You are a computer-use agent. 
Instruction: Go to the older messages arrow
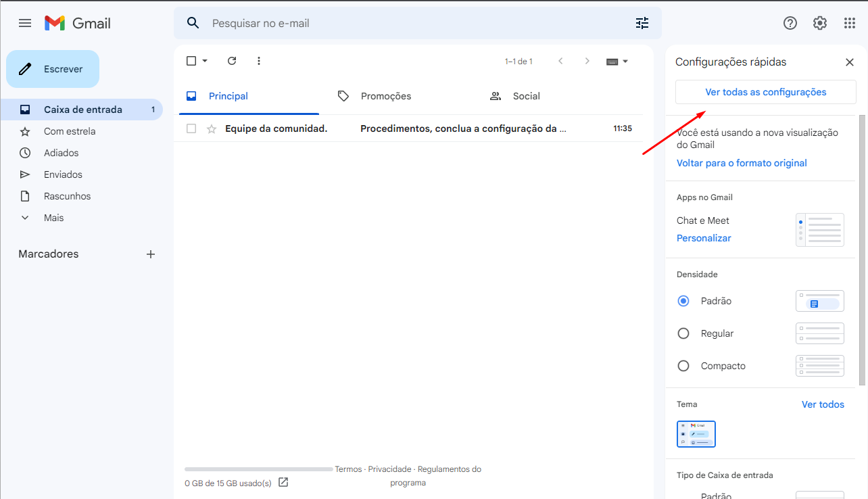tap(587, 61)
